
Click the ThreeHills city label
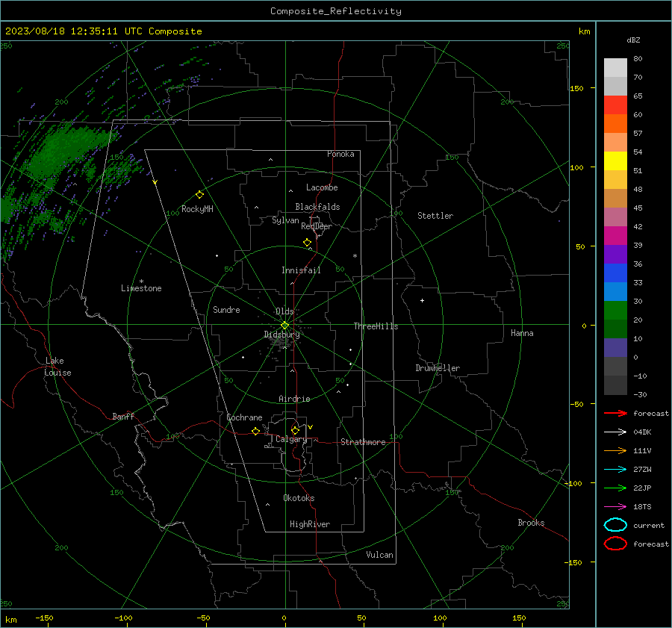[376, 326]
